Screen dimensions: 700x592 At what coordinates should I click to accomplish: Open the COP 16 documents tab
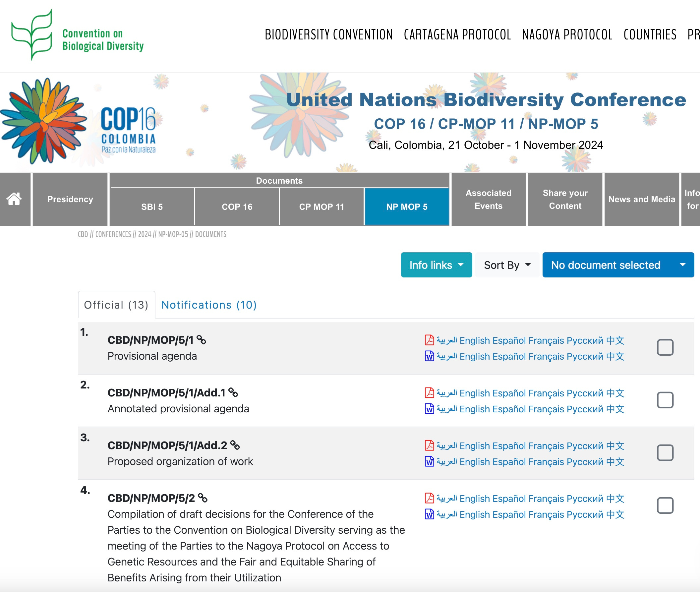(x=237, y=207)
